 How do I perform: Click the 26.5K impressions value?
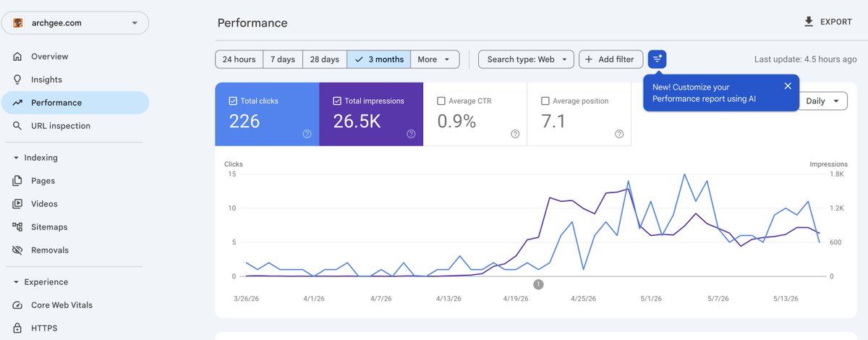(x=357, y=122)
